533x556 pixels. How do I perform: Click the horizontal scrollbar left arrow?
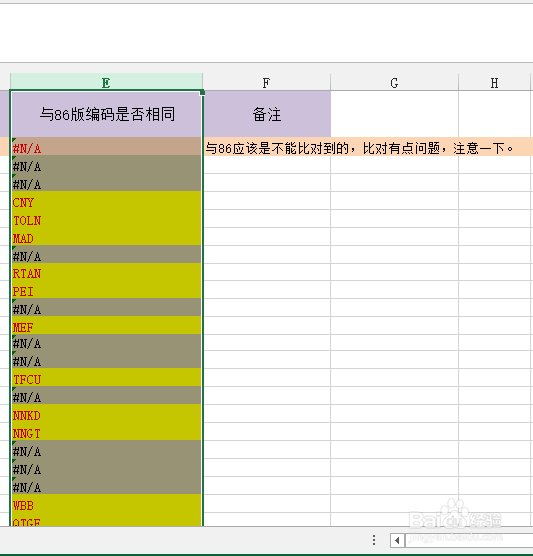pos(397,540)
